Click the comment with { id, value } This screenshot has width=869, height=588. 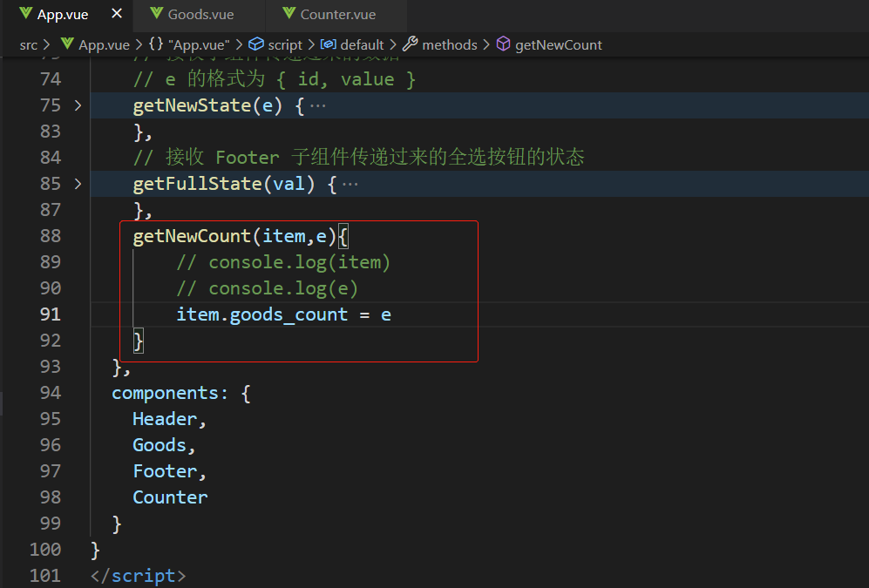(275, 79)
